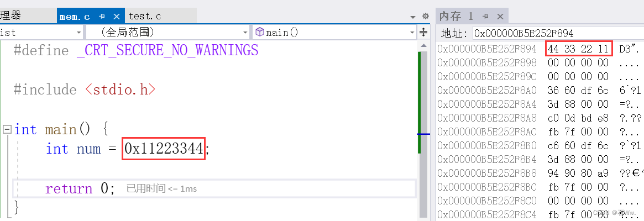The height and width of the screenshot is (221, 644).
Task: Click the 地址 address input field
Action: click(558, 33)
